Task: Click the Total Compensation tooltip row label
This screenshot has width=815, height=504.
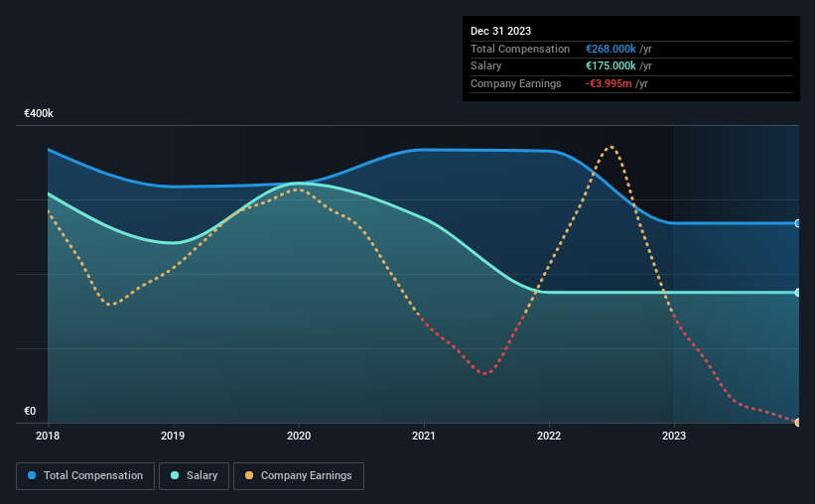Action: click(520, 49)
